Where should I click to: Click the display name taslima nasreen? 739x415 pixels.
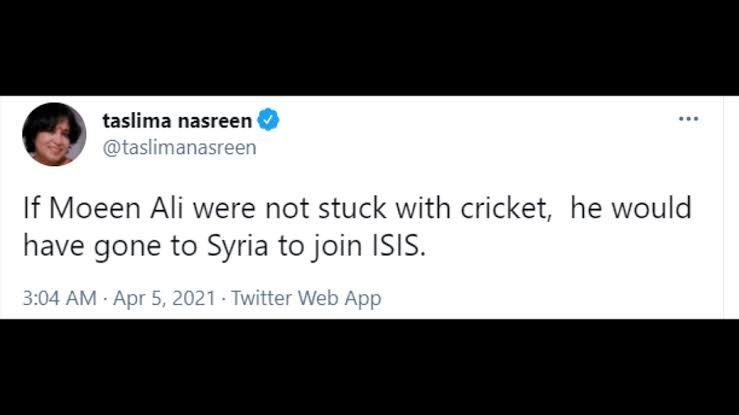pyautogui.click(x=177, y=121)
